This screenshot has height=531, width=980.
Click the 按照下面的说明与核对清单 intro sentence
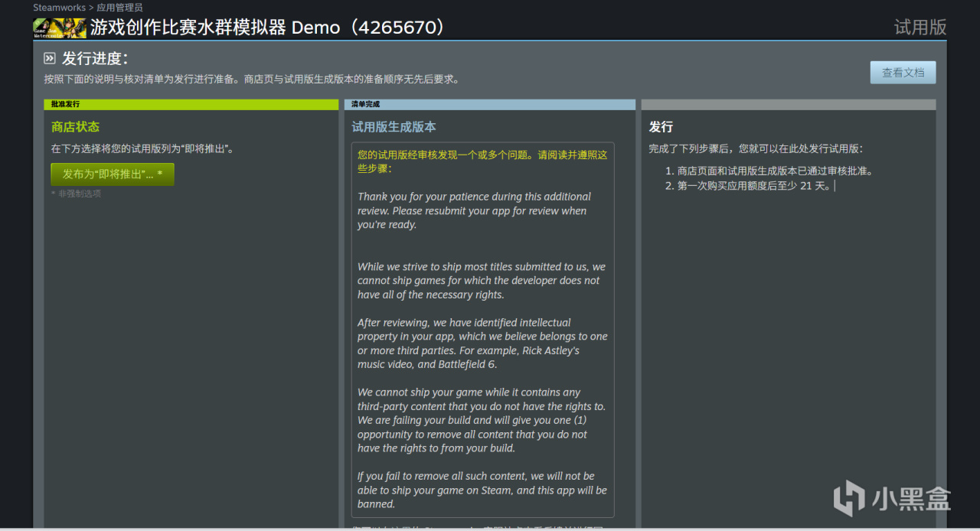(251, 79)
